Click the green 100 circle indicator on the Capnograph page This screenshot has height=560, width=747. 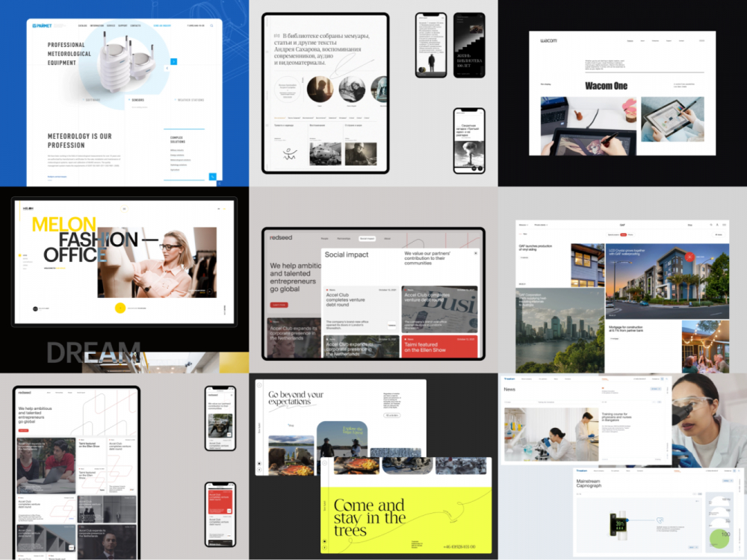click(x=720, y=538)
